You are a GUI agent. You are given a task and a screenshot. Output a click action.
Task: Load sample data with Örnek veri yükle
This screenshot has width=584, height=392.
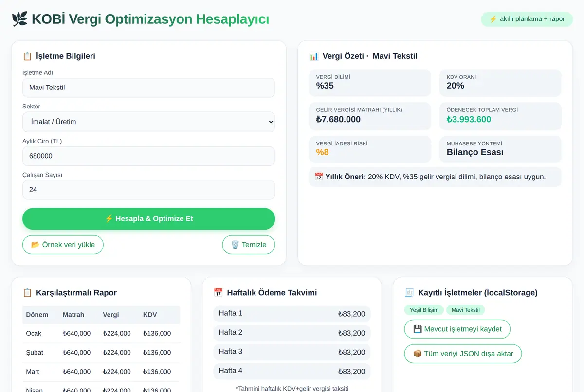click(x=63, y=245)
